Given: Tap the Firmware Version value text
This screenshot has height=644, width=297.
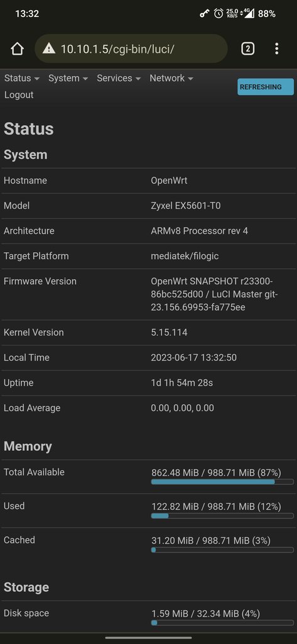Looking at the screenshot, I should pyautogui.click(x=212, y=294).
